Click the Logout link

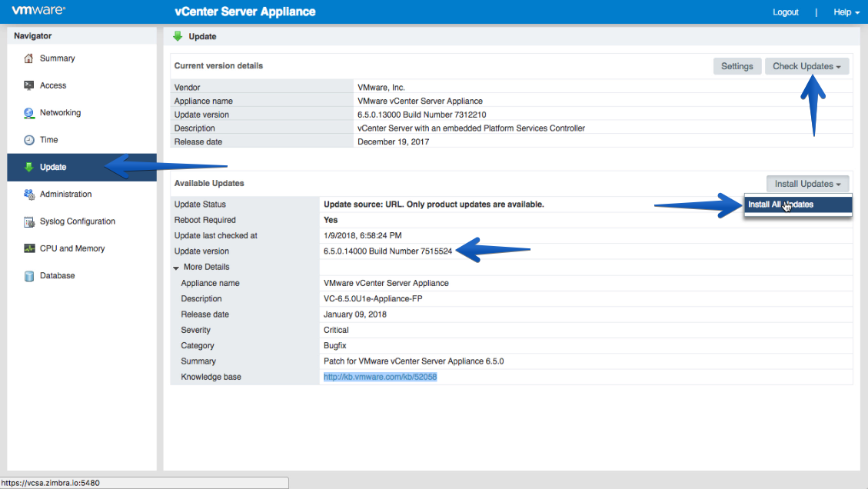coord(786,12)
